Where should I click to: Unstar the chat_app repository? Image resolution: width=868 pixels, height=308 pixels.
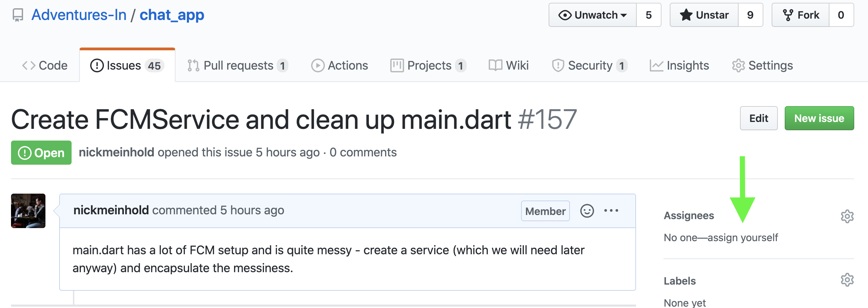point(704,15)
